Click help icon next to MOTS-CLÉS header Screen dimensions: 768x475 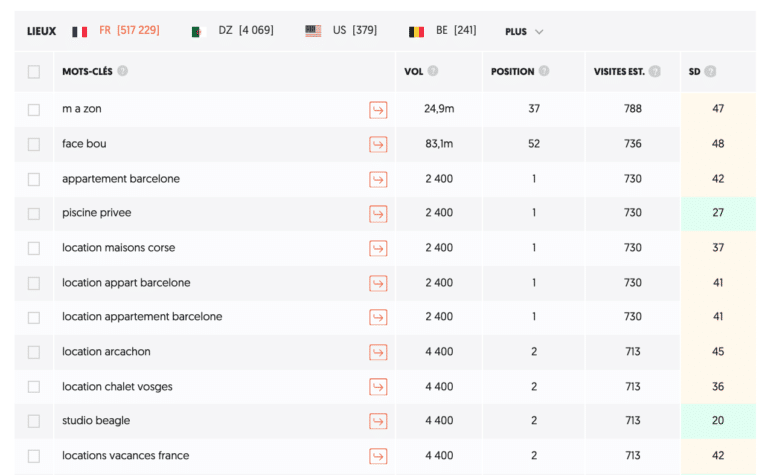pyautogui.click(x=122, y=72)
